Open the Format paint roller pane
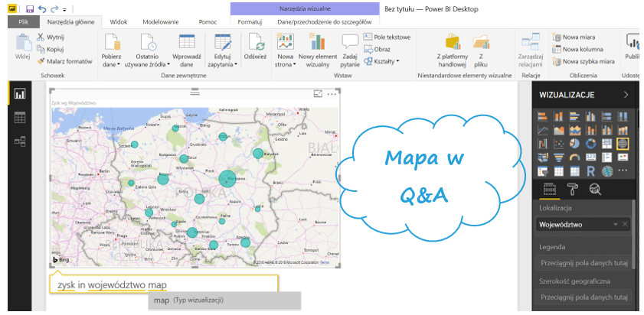The width and height of the screenshot is (644, 315). [571, 190]
